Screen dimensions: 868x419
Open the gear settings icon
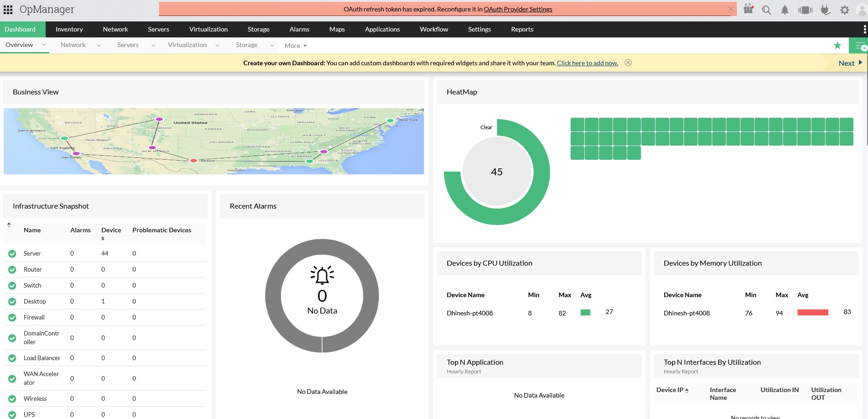(845, 10)
